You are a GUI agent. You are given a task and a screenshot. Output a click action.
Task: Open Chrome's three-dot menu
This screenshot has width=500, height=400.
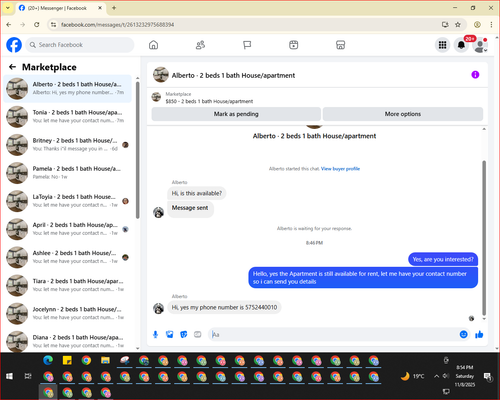point(491,25)
